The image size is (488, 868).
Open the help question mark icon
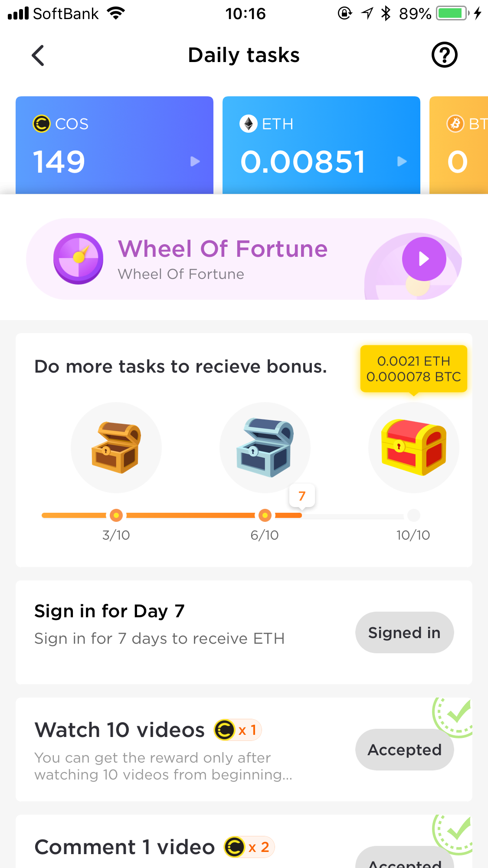click(444, 55)
